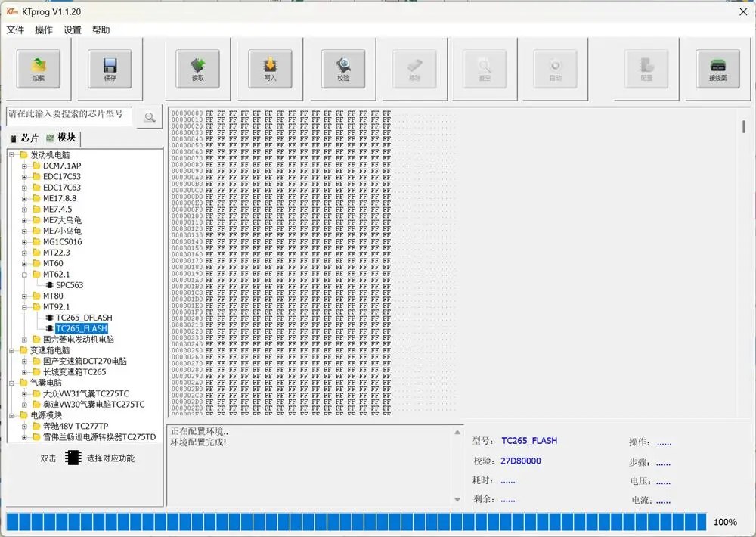Click the chip icon next to TC265_FLASH
This screenshot has width=756, height=537.
tap(48, 328)
